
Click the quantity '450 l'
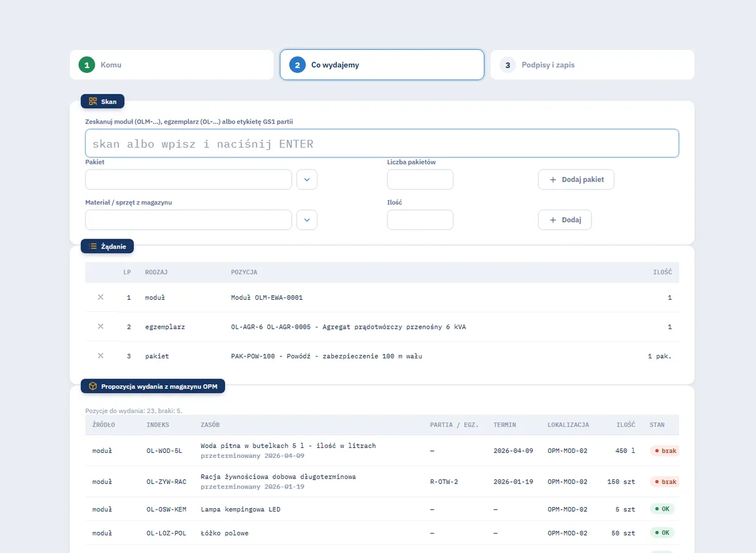[625, 451]
